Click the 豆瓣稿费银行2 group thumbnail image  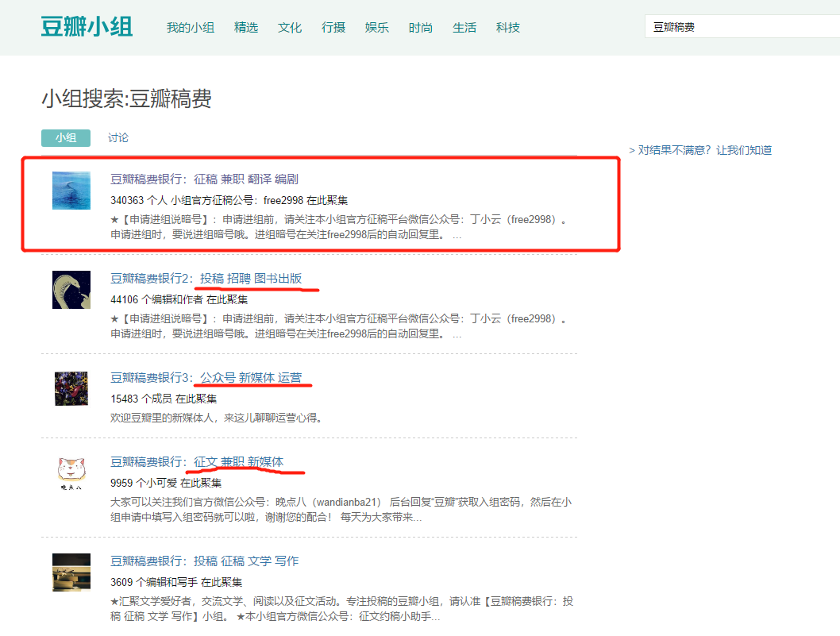point(71,290)
